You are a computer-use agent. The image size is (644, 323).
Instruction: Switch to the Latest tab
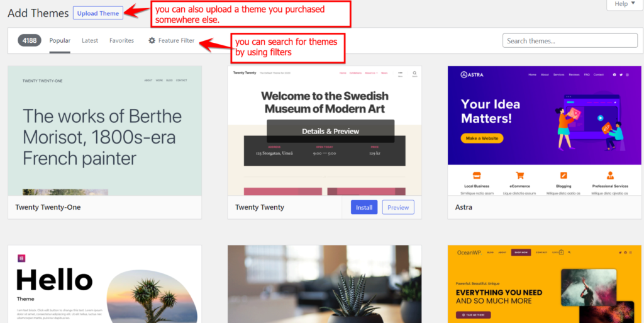(90, 41)
